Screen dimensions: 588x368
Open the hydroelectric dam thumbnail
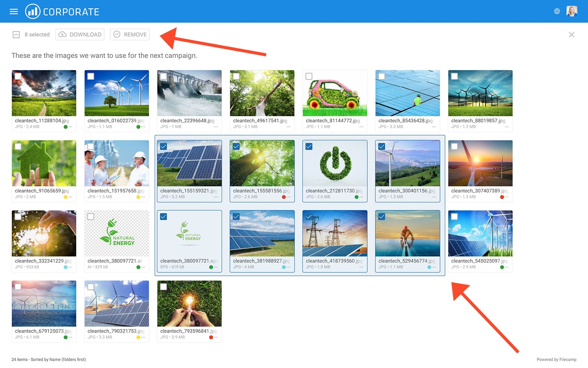click(x=189, y=93)
